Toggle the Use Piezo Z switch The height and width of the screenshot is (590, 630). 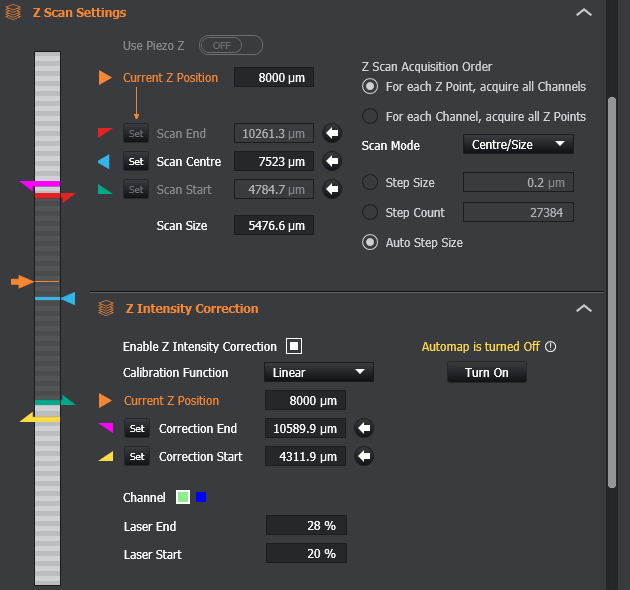tap(231, 45)
